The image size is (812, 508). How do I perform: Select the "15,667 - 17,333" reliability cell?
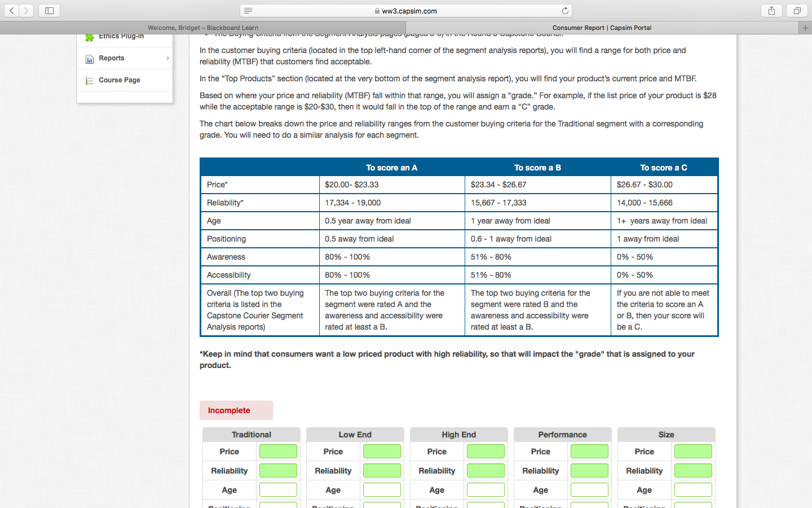click(538, 203)
